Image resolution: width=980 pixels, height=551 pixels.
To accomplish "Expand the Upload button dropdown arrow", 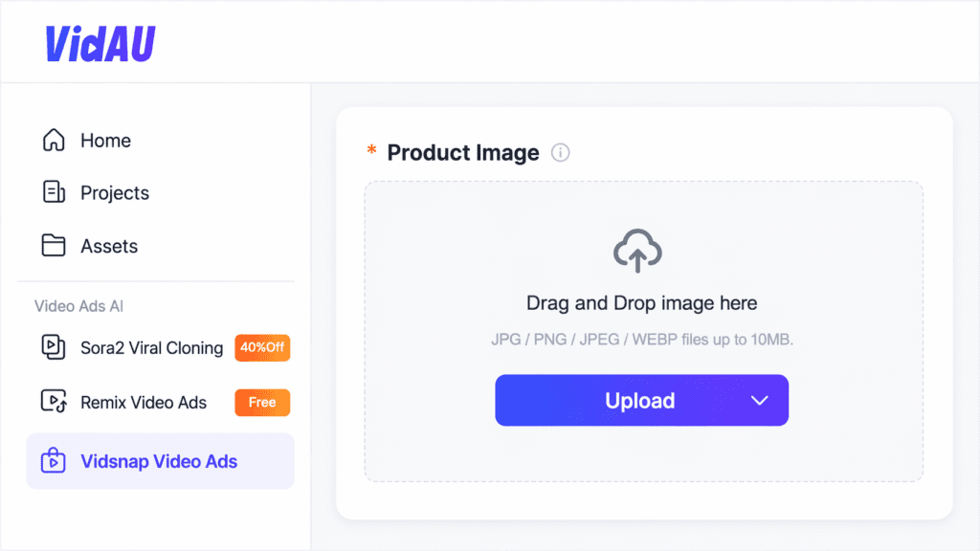I will point(762,400).
